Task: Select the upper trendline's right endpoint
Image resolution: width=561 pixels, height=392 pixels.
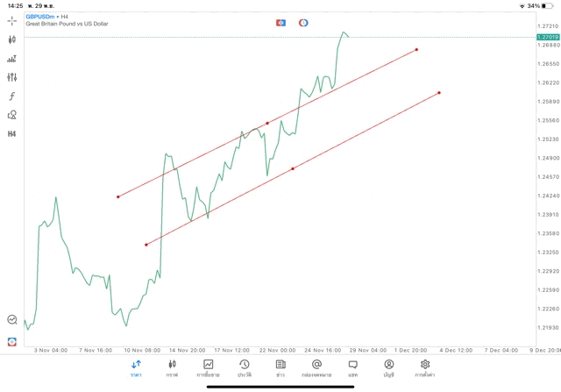Action: coord(416,49)
